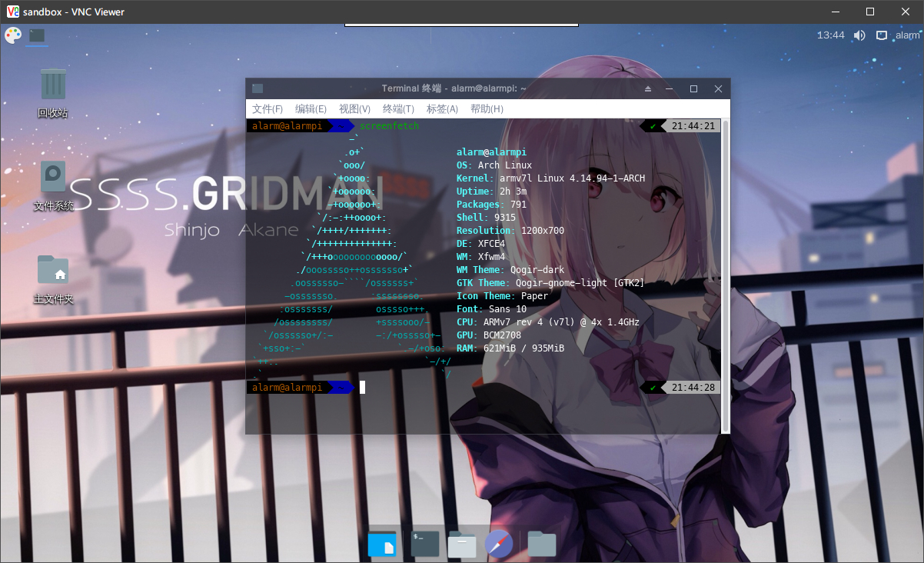
Task: Minimize the Terminal window
Action: 671,88
